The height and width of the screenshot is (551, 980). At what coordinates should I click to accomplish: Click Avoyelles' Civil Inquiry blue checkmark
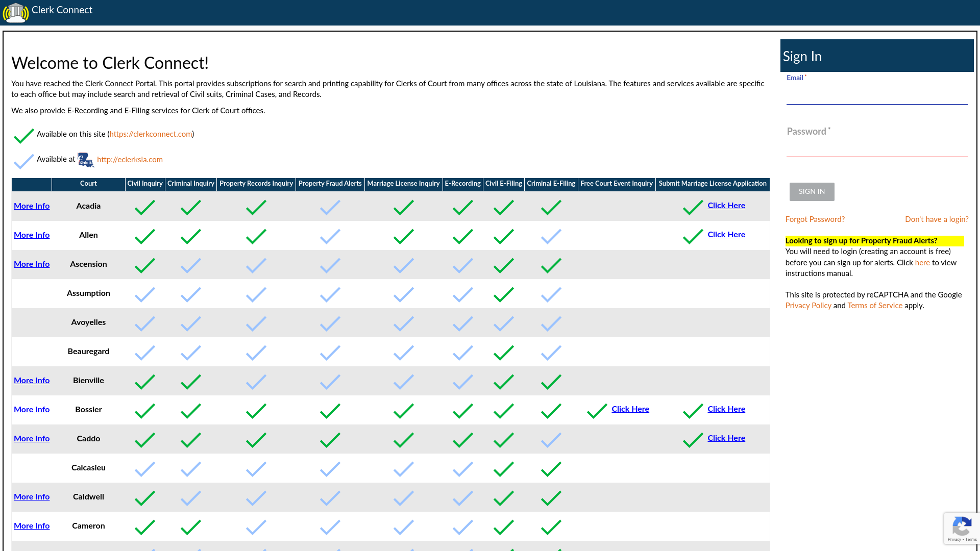pos(145,323)
